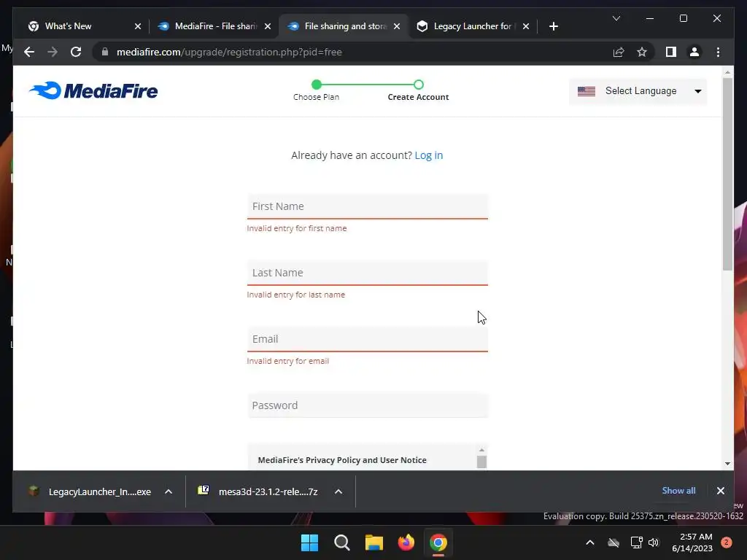Close the File sharing and storage tab

pos(397,26)
